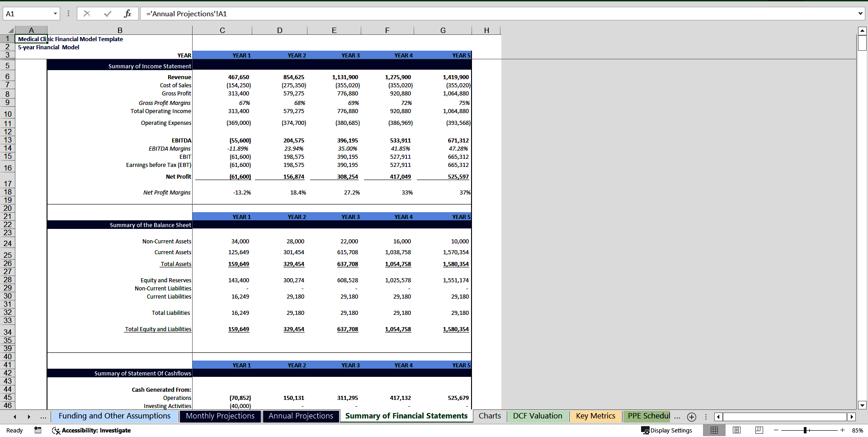
Task: Click the vertical scrollbar thumb
Action: (862, 43)
